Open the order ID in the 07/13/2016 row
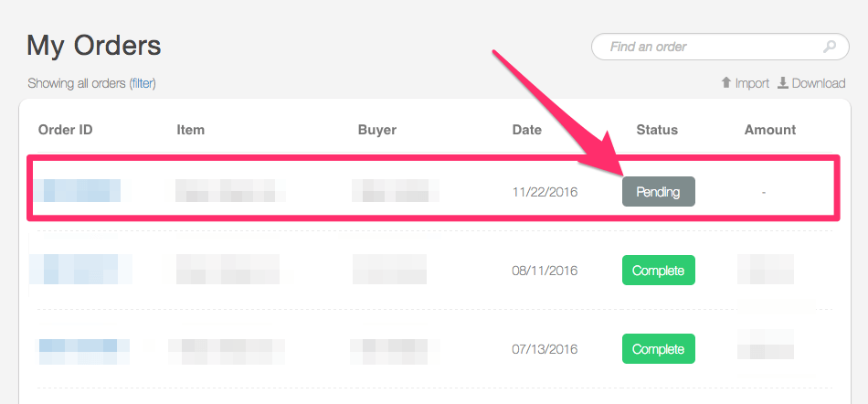Viewport: 868px width, 404px height. (82, 349)
